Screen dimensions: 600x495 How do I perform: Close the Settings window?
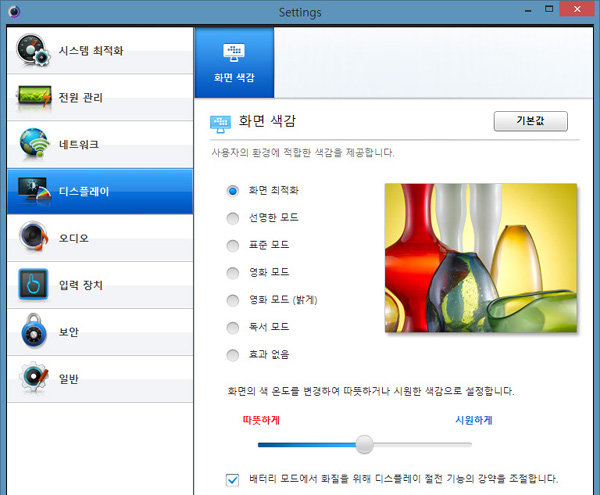(x=577, y=9)
